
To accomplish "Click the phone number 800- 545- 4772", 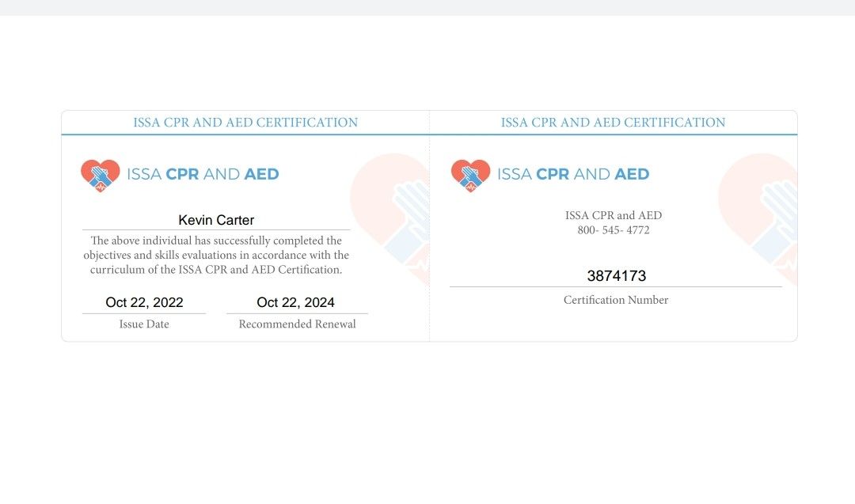I will coord(614,230).
